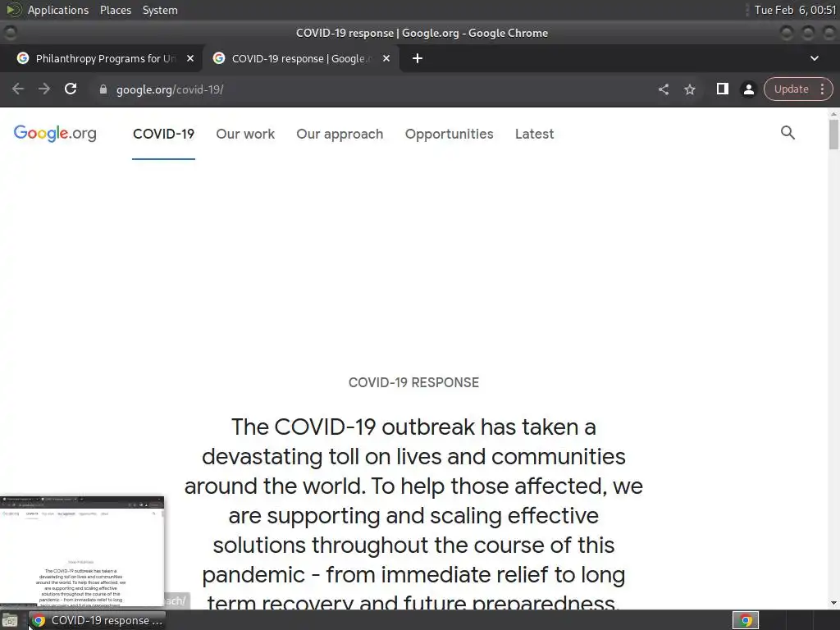Open site search magnifier icon
This screenshot has height=630, width=840.
coord(787,132)
